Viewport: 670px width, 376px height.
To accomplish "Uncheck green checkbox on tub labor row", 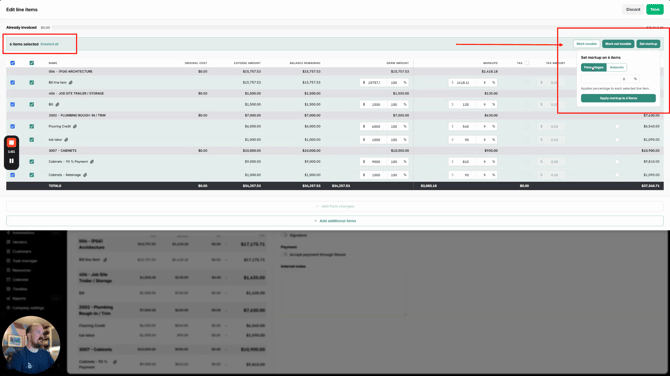I will [32, 140].
